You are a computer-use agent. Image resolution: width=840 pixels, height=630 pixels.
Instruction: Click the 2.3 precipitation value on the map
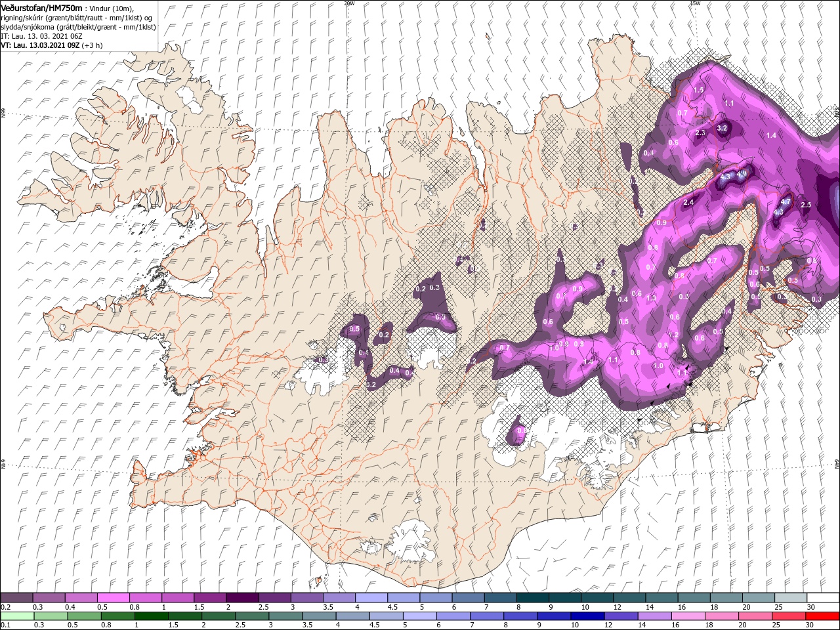(x=700, y=133)
